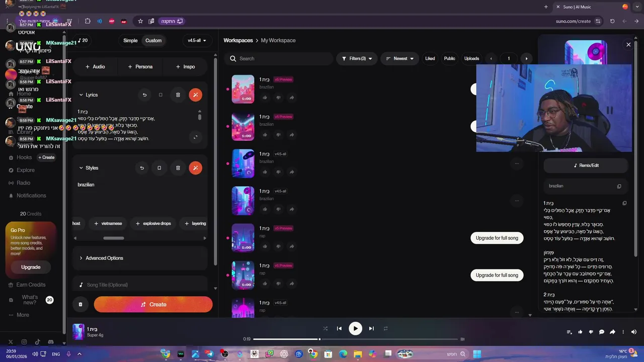This screenshot has height=362, width=644.
Task: Open the More menu in the sidebar
Action: (x=19, y=315)
